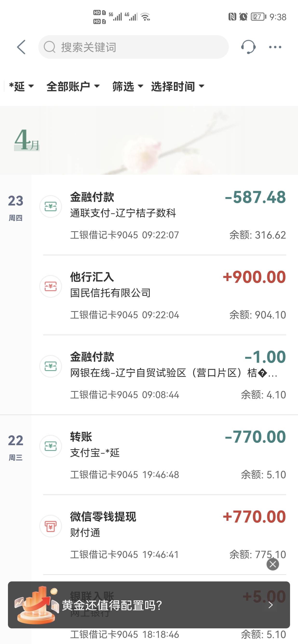Expand the *延 user dropdown
The width and height of the screenshot is (298, 644).
click(x=21, y=86)
